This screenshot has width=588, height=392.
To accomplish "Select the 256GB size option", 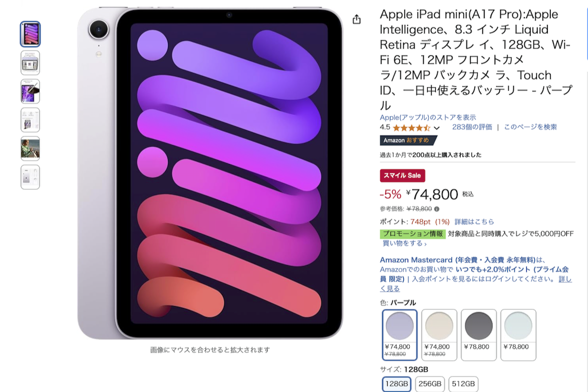I will [431, 384].
